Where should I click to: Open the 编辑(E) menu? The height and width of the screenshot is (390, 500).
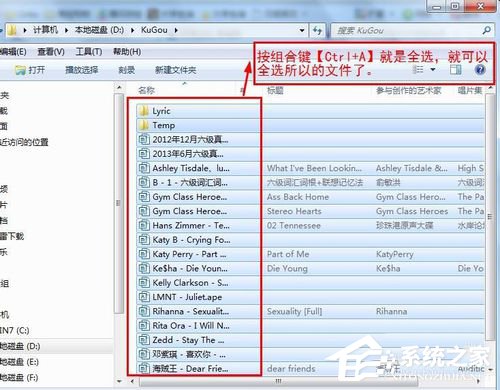pos(13,52)
